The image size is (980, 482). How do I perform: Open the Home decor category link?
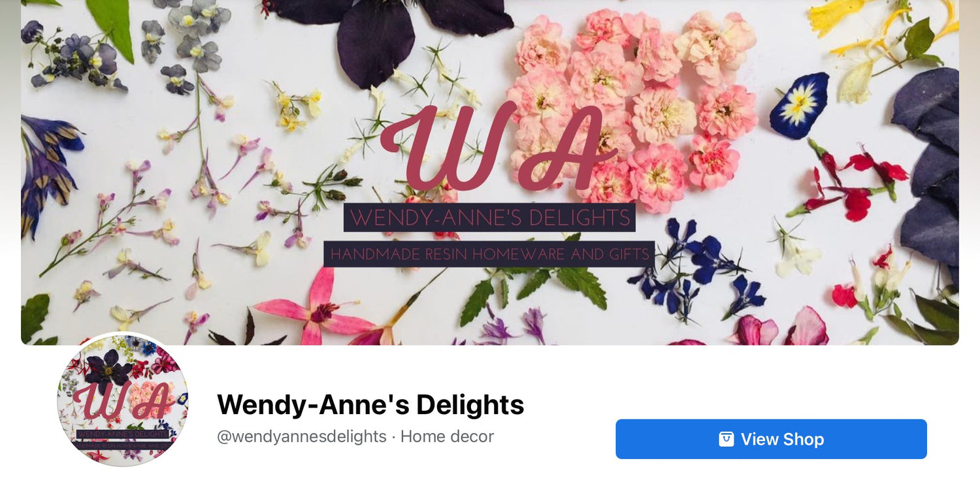click(x=447, y=436)
